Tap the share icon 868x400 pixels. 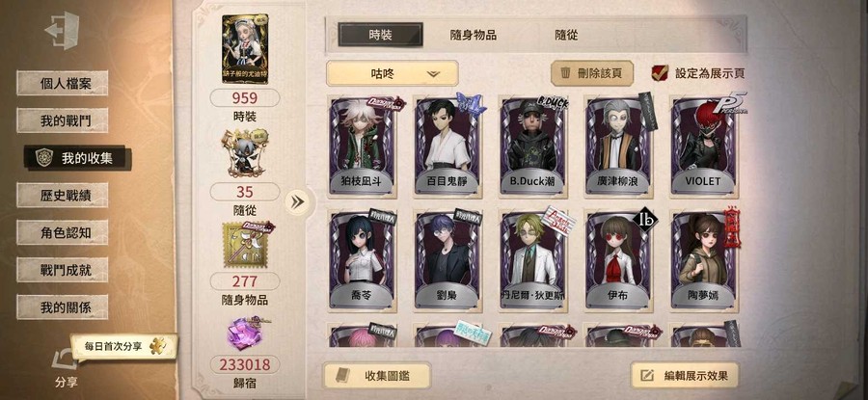[64, 360]
